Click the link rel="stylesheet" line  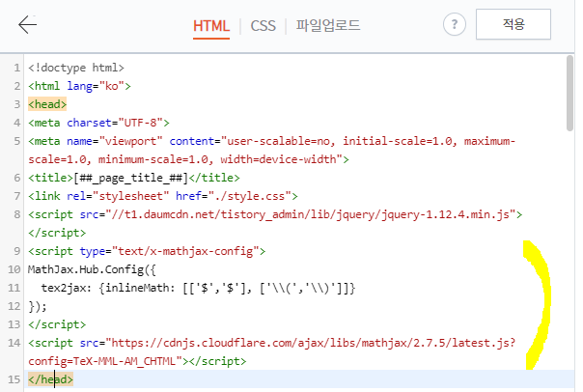tap(163, 196)
